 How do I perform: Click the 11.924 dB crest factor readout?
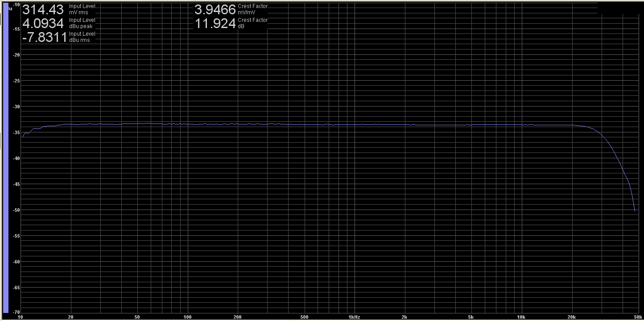pyautogui.click(x=215, y=23)
